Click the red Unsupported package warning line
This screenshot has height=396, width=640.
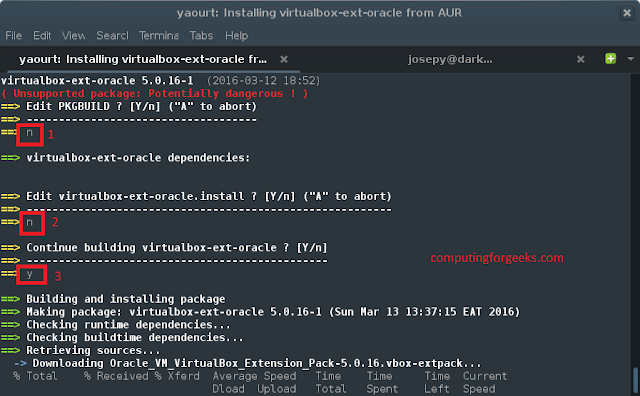(155, 93)
